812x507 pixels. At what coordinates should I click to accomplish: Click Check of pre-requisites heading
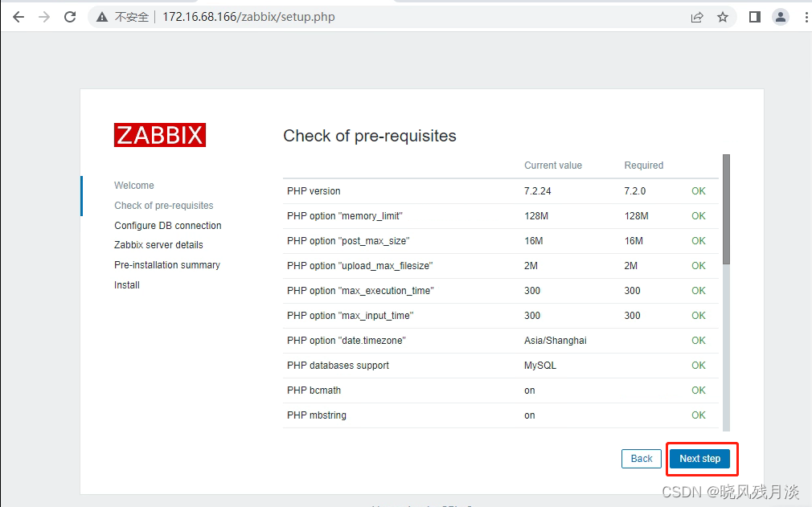point(370,136)
